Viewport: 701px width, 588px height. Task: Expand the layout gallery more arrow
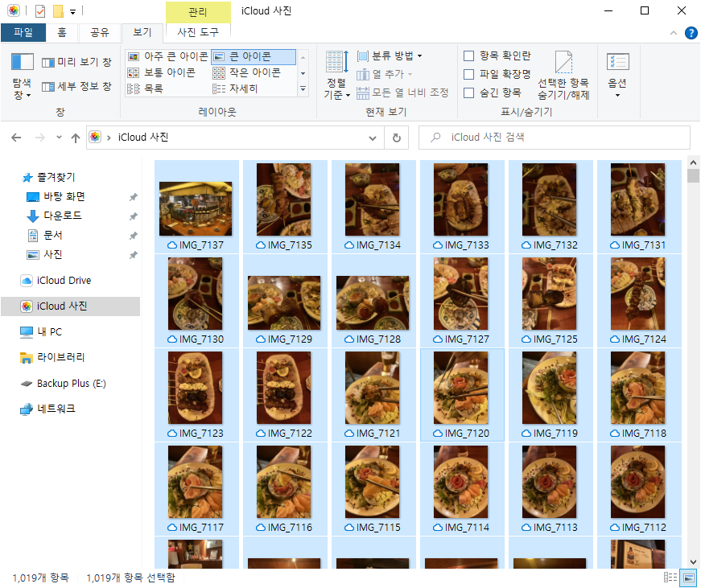click(303, 89)
